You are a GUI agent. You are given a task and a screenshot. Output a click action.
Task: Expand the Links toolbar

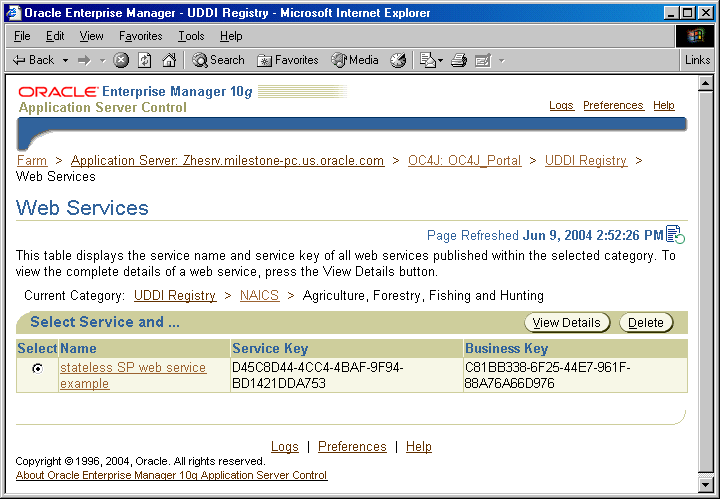pos(697,60)
